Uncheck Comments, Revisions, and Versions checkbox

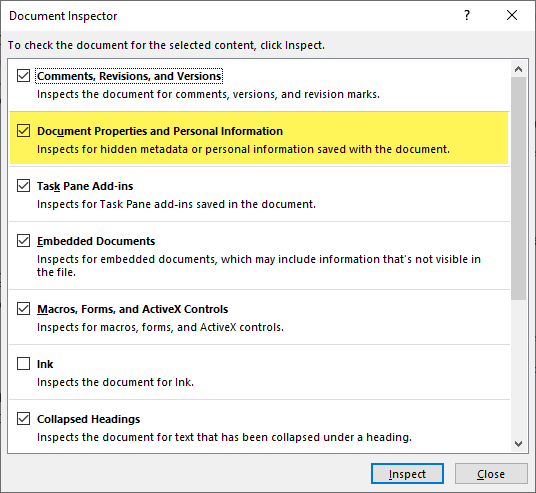click(x=23, y=76)
